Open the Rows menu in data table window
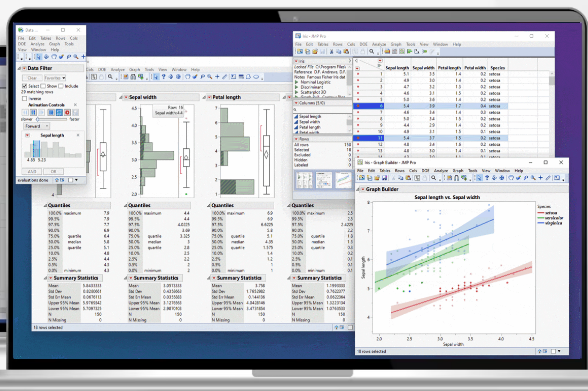The image size is (588, 391). pyautogui.click(x=338, y=44)
